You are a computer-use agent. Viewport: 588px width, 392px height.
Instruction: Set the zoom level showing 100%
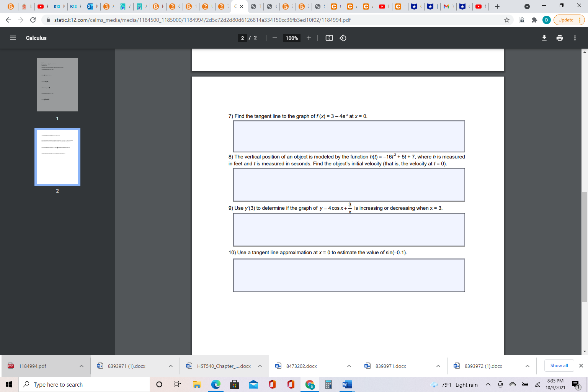291,38
